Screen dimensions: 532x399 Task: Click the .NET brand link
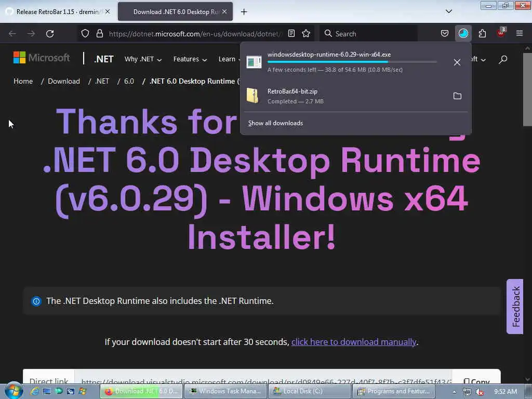click(104, 59)
